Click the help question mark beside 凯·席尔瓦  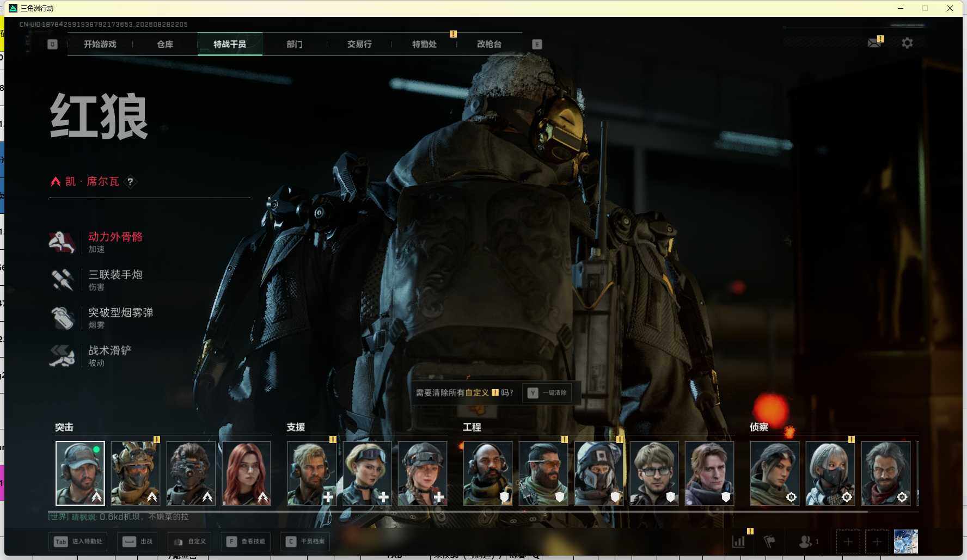tap(130, 182)
